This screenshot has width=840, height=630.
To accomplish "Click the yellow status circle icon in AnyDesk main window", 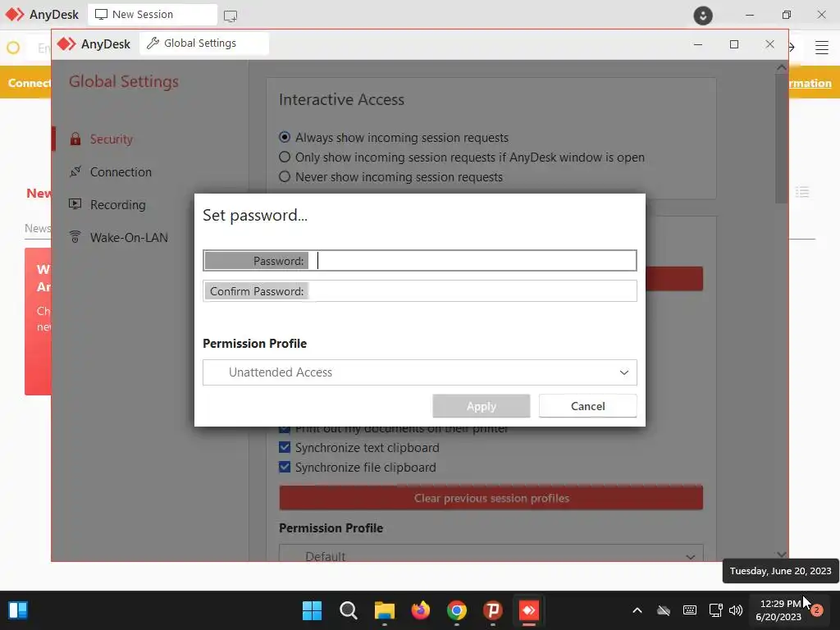I will point(13,48).
